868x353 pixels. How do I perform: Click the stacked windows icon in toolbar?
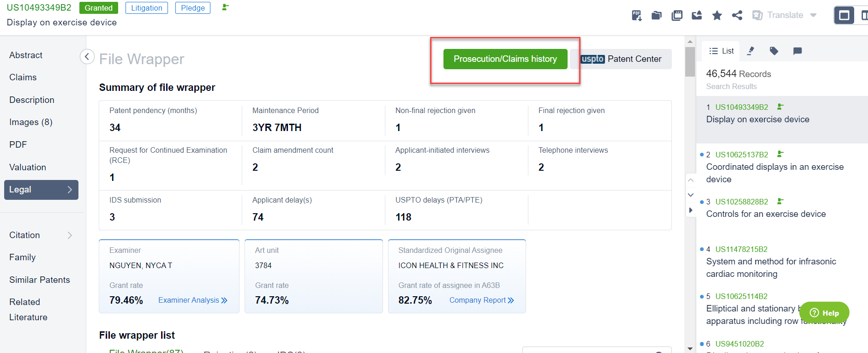pos(676,16)
